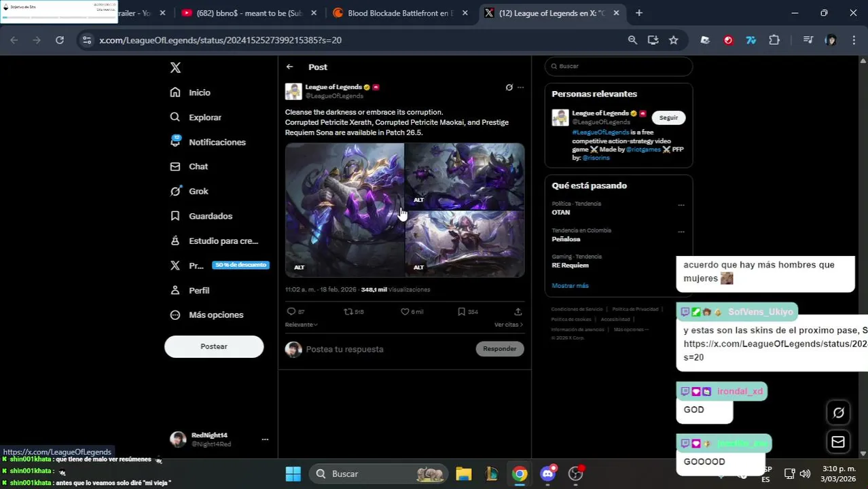The width and height of the screenshot is (868, 489).
Task: Open more options for OTAN trend
Action: (x=681, y=204)
